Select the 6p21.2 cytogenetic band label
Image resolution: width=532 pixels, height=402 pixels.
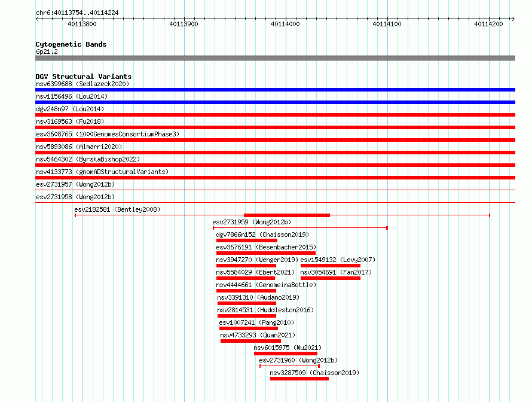click(x=47, y=51)
